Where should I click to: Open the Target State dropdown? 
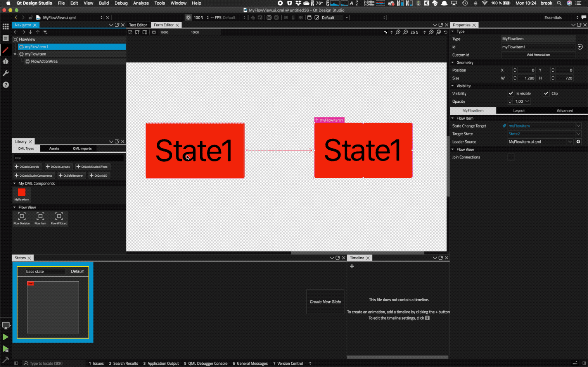coord(578,134)
